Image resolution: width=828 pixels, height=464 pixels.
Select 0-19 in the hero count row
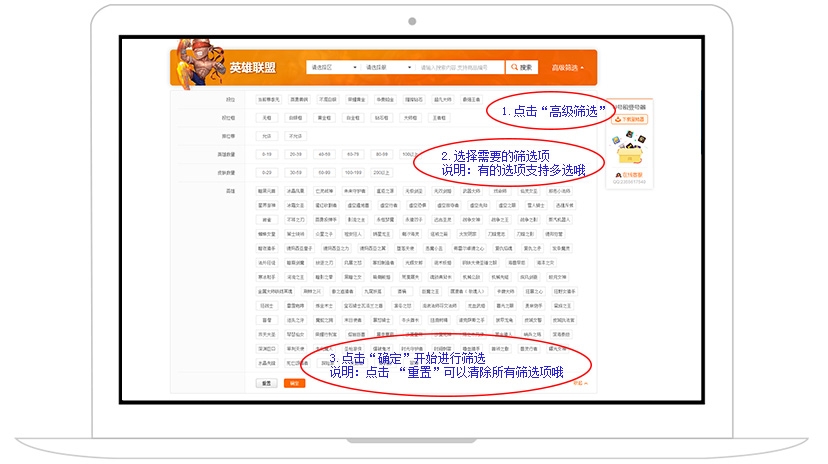point(267,154)
